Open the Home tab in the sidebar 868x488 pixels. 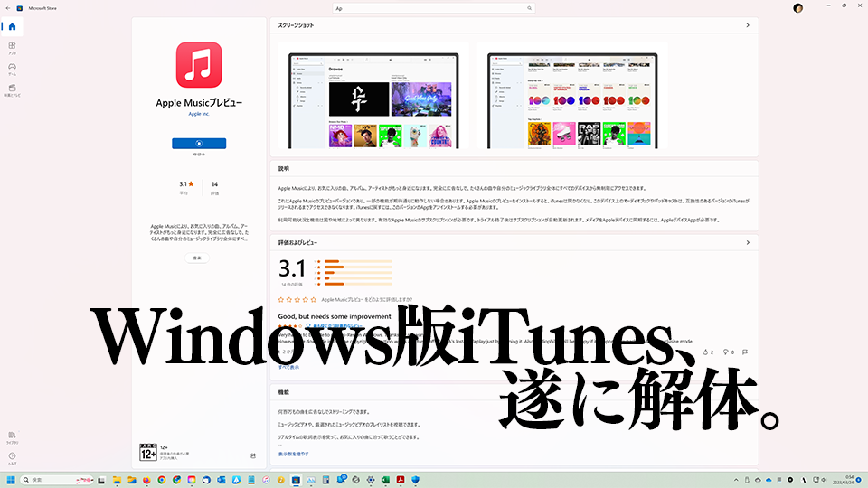[x=12, y=26]
